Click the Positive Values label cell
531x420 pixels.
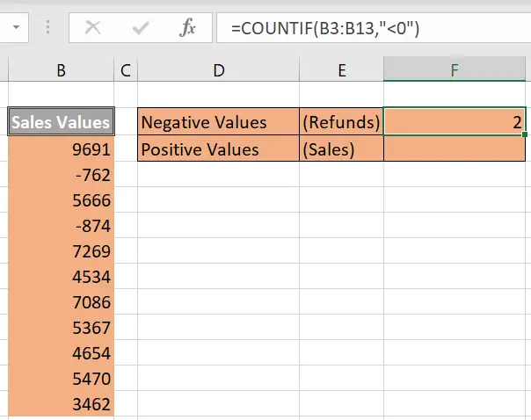(218, 148)
